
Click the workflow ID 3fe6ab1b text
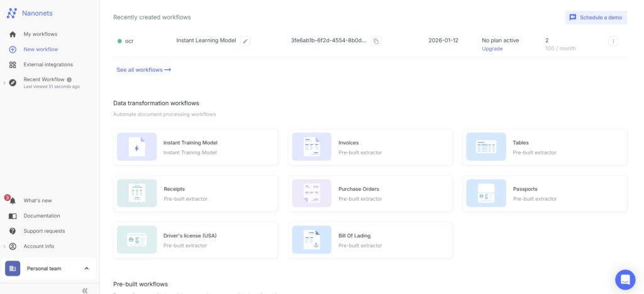click(328, 40)
